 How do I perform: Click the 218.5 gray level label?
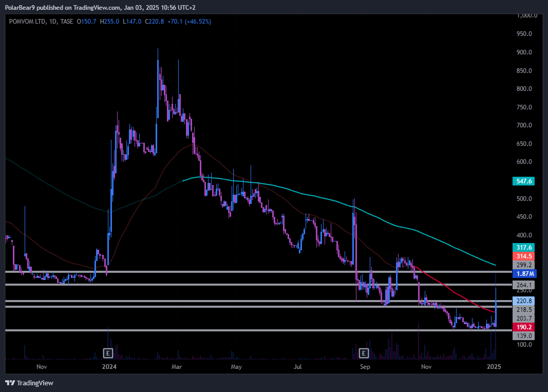[x=523, y=309]
